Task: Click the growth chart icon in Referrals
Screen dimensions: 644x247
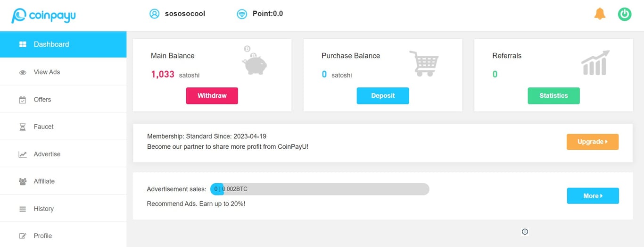Action: pyautogui.click(x=595, y=63)
